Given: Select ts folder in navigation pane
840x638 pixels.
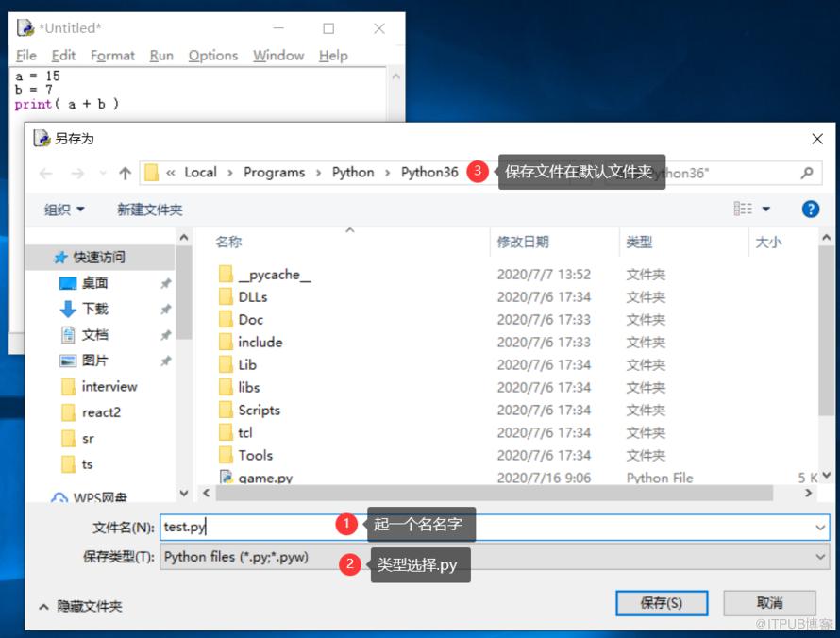Looking at the screenshot, I should [x=87, y=464].
